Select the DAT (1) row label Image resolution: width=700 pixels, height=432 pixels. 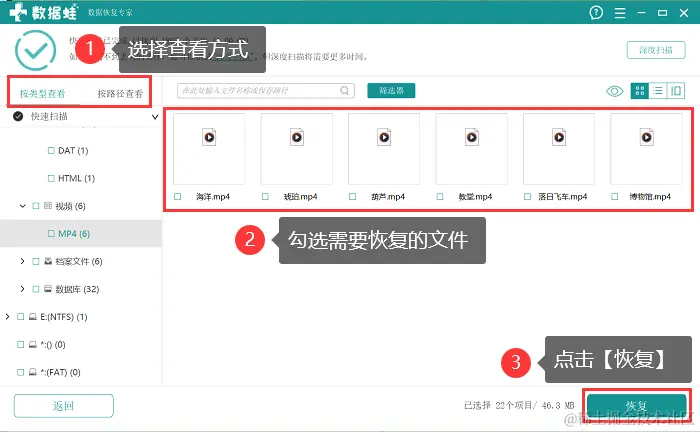[x=73, y=150]
